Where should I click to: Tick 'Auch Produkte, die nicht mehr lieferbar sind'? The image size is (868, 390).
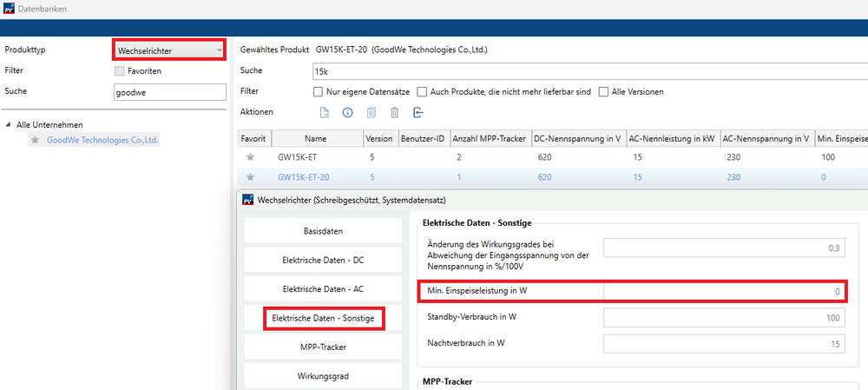[x=422, y=91]
